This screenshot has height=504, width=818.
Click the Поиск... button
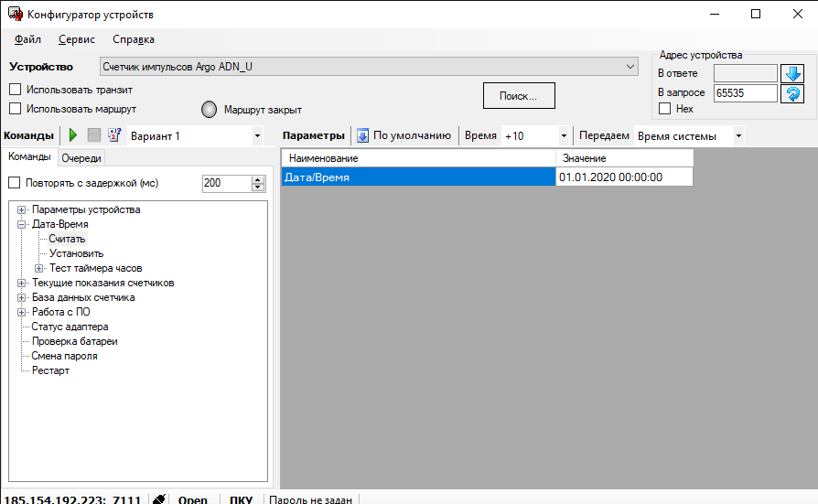click(x=519, y=95)
